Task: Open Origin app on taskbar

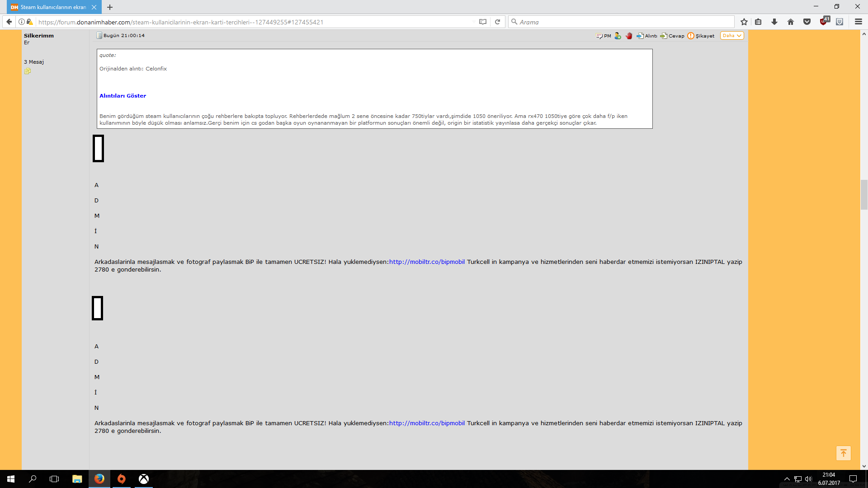Action: click(x=121, y=479)
